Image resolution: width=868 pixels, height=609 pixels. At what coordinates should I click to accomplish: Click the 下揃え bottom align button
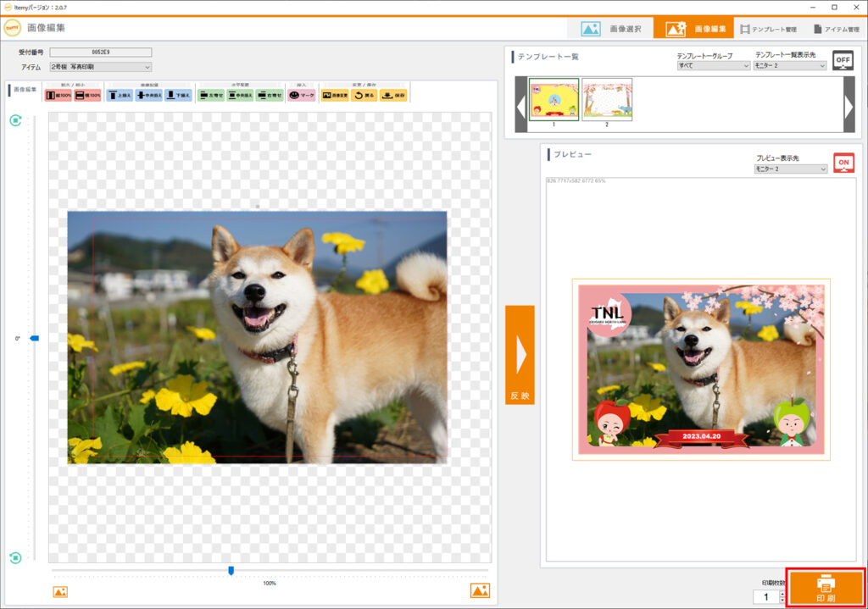(179, 96)
